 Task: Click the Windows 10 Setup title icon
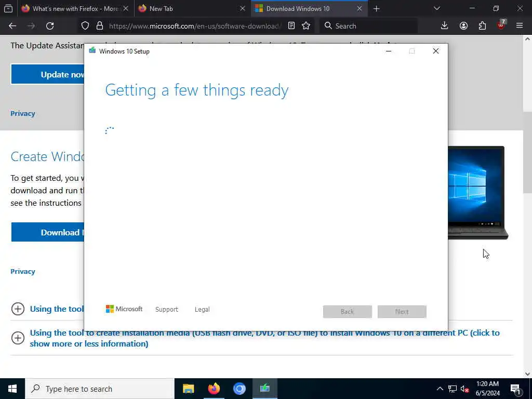92,51
